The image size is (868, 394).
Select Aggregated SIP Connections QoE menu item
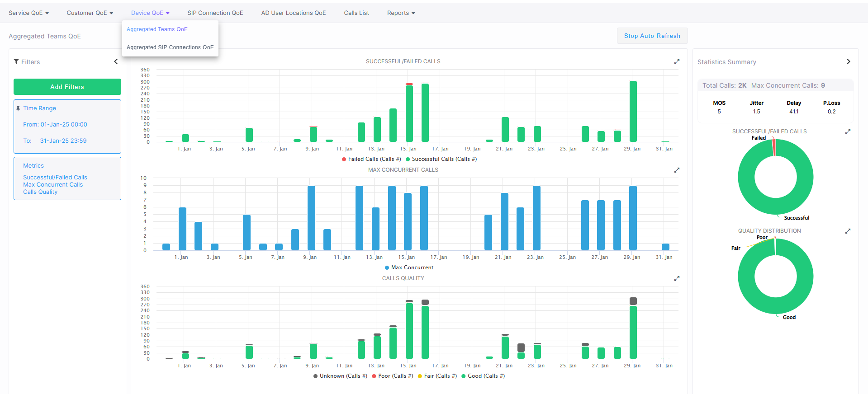point(170,47)
